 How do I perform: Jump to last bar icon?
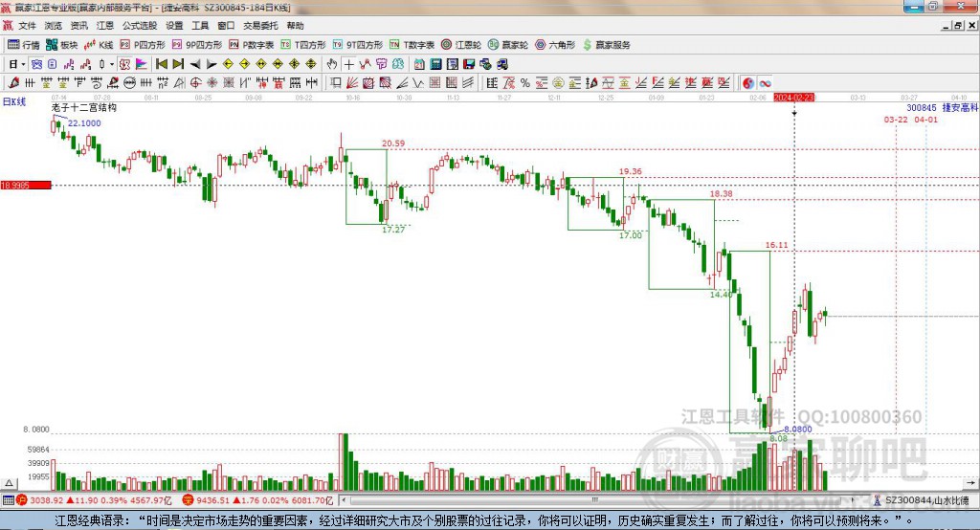coord(178,64)
